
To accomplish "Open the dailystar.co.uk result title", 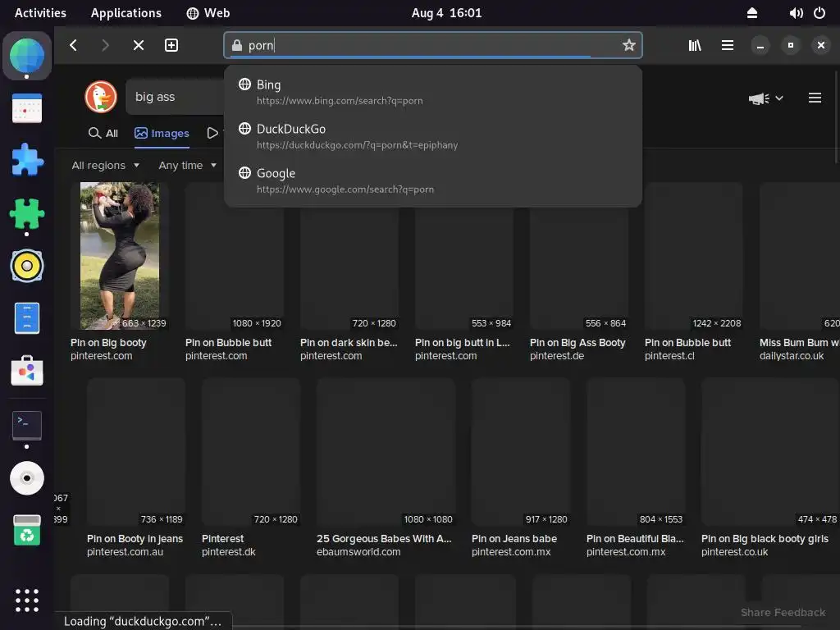I will 799,343.
